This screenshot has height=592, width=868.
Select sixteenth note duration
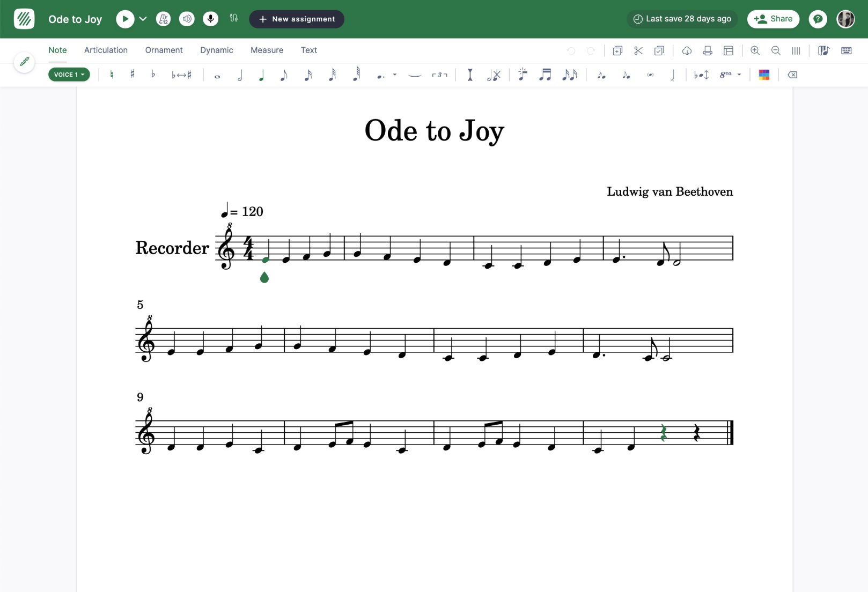coord(308,75)
